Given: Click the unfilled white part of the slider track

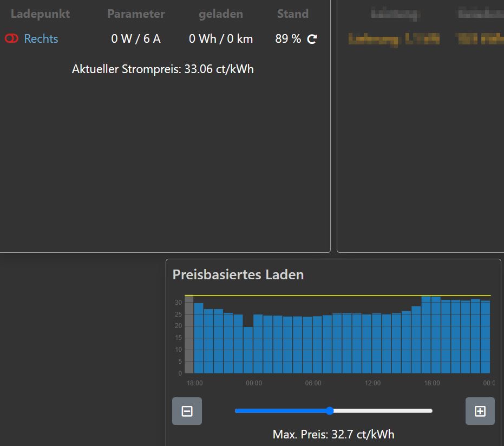Looking at the screenshot, I should (x=384, y=411).
